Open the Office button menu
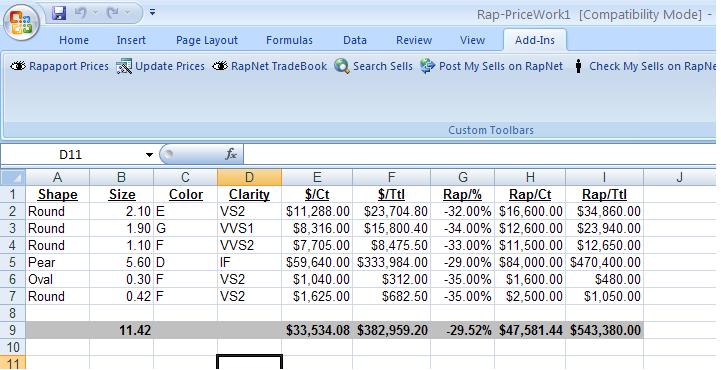Screen dimensions: 721x370 click(x=21, y=22)
